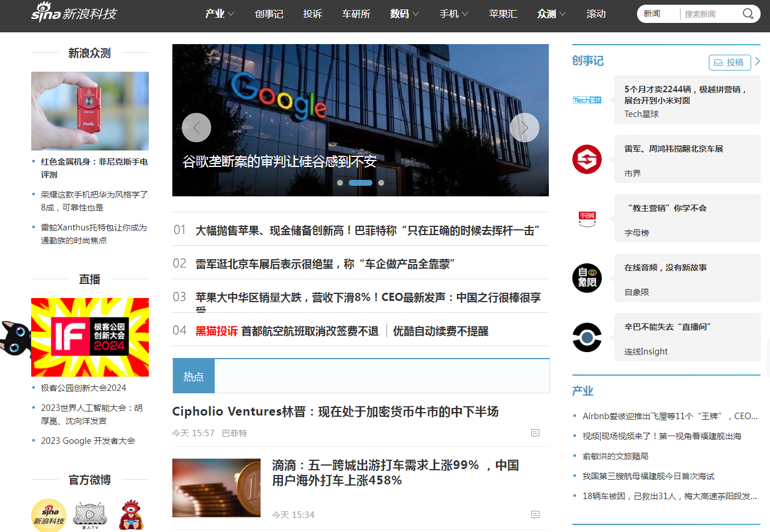This screenshot has width=770, height=532.
Task: Open the 自象限 black logo
Action: point(587,278)
